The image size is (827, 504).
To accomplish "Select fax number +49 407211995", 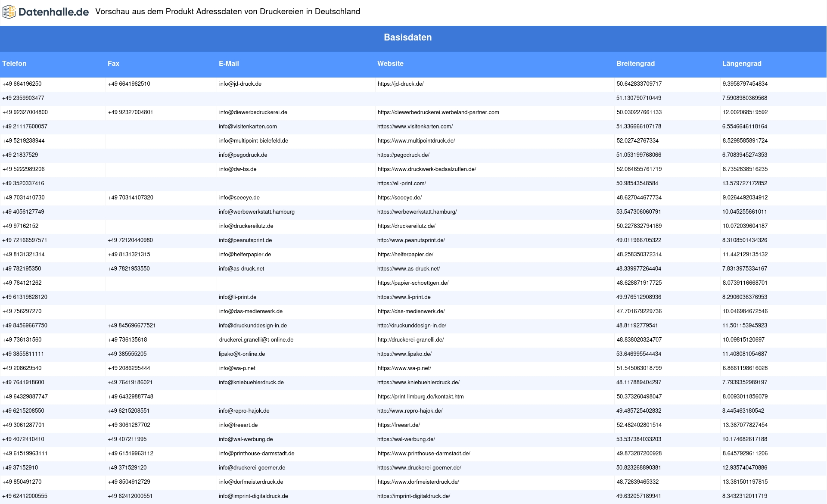I will [x=127, y=439].
